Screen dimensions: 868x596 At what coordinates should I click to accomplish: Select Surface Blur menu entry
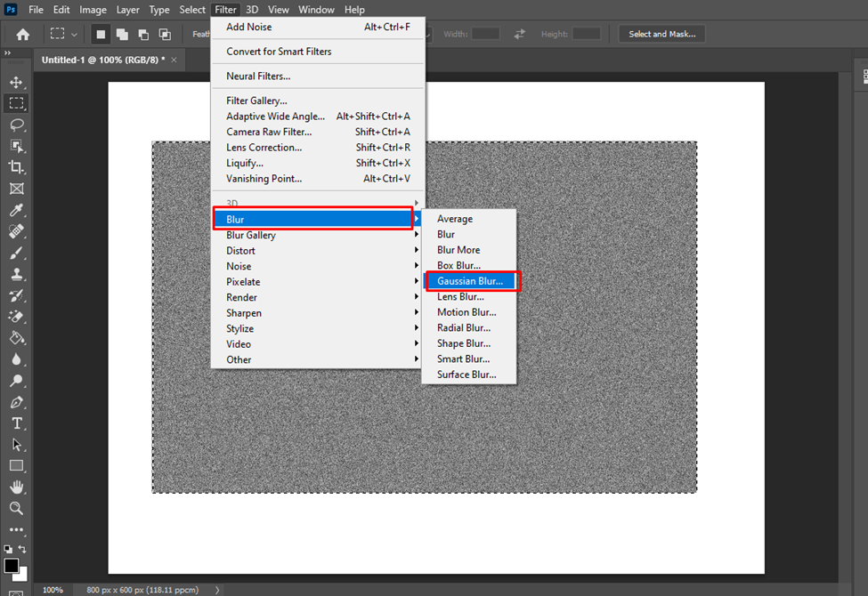(x=469, y=375)
